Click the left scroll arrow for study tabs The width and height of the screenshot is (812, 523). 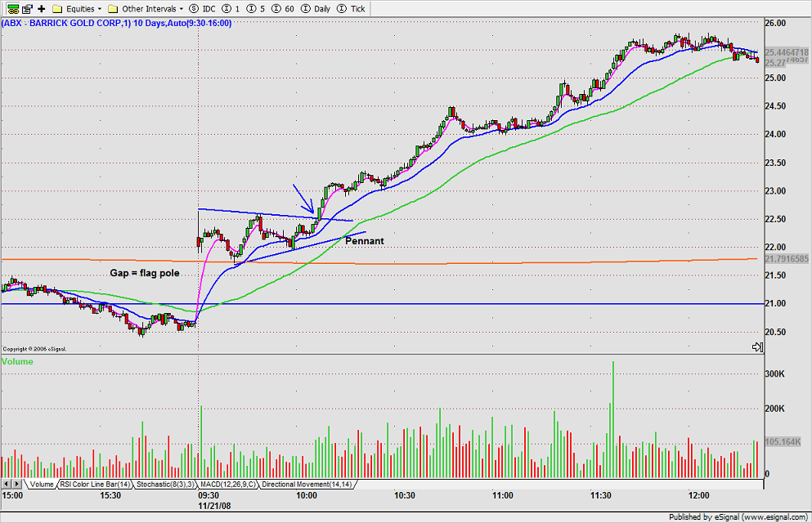pos(7,485)
